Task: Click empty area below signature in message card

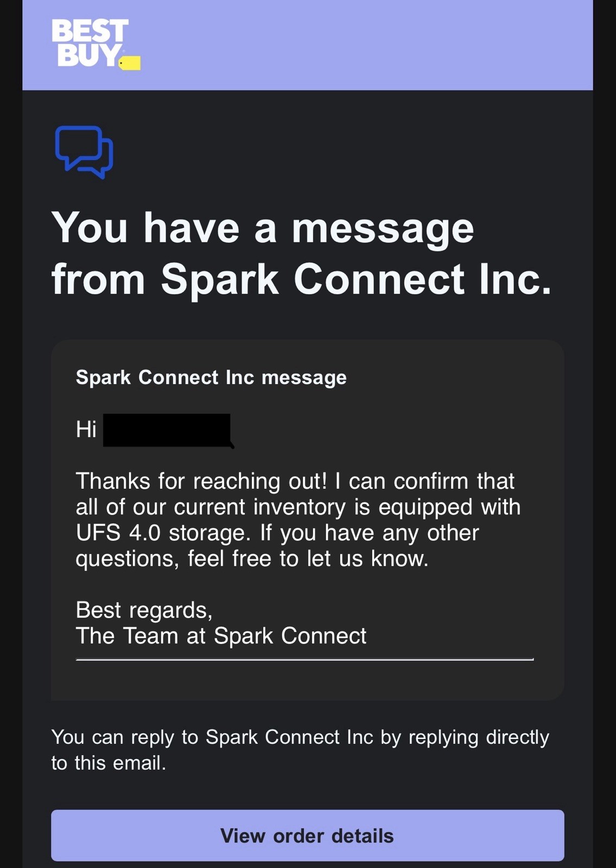Action: coord(307,681)
